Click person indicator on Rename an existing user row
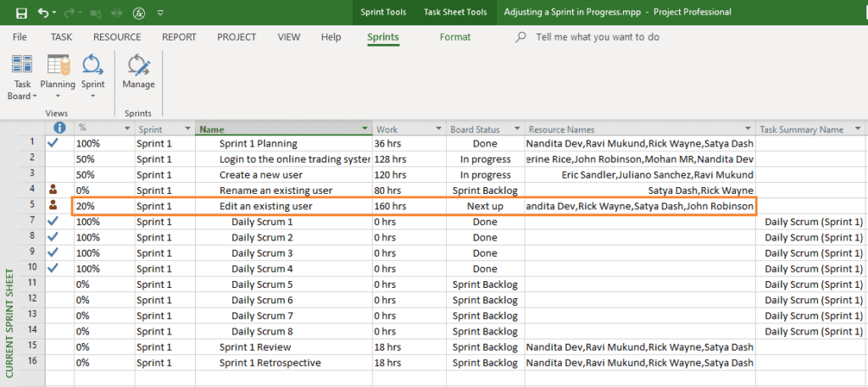The image size is (868, 387). [x=53, y=191]
